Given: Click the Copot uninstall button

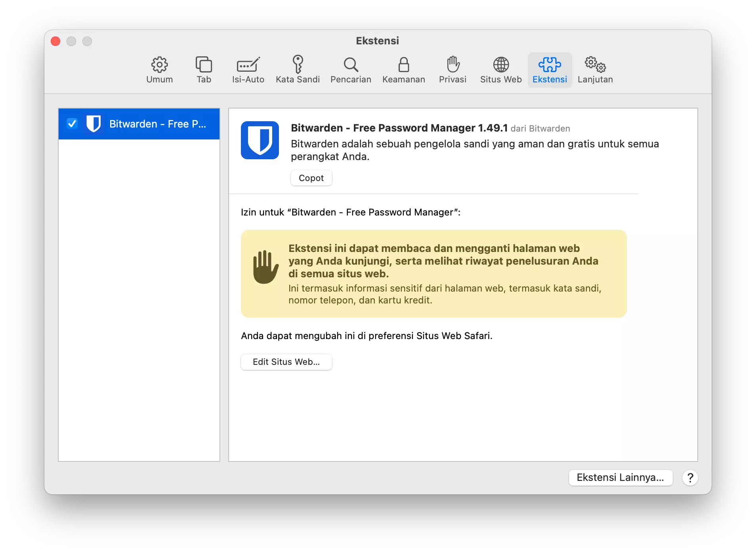Looking at the screenshot, I should tap(311, 178).
